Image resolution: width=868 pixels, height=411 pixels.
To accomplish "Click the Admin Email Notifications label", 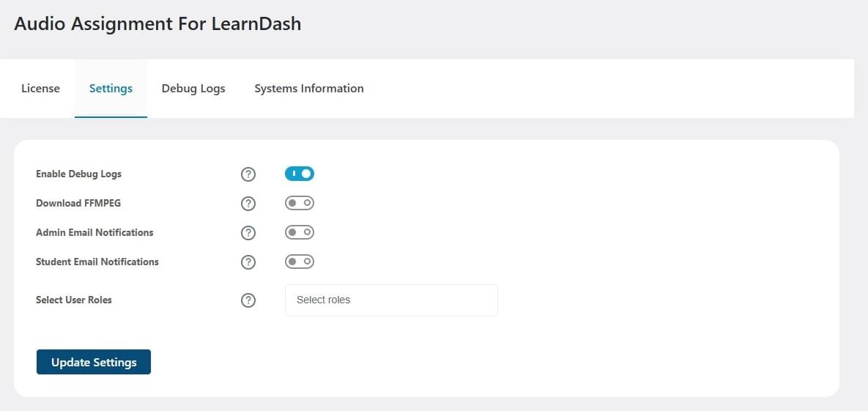I will pos(94,233).
